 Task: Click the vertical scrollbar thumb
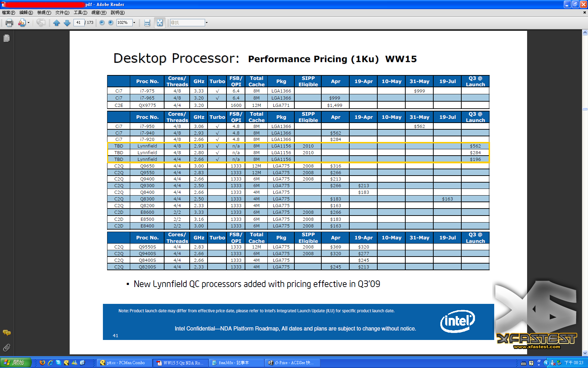point(585,109)
